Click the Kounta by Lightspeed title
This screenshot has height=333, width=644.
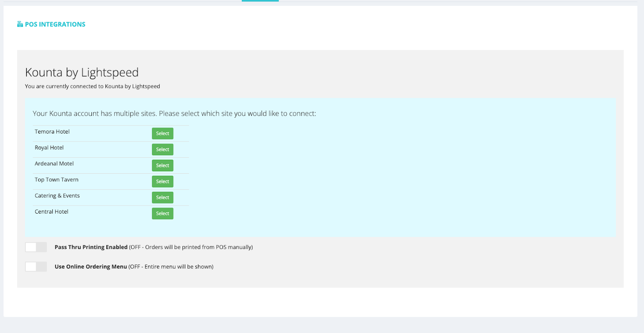(x=82, y=72)
